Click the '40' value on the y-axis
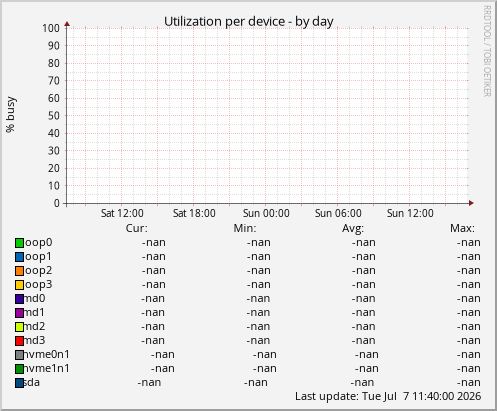 pos(54,133)
